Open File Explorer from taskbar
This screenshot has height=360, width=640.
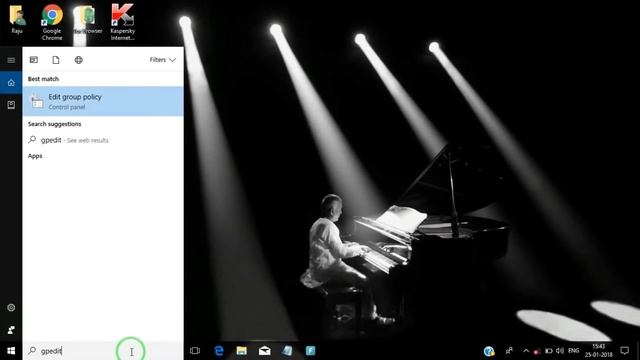(242, 351)
